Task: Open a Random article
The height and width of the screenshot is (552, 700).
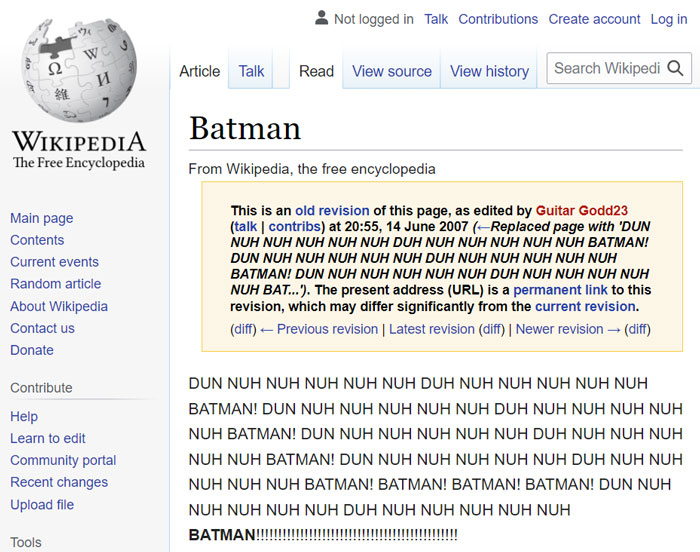Action: (55, 284)
